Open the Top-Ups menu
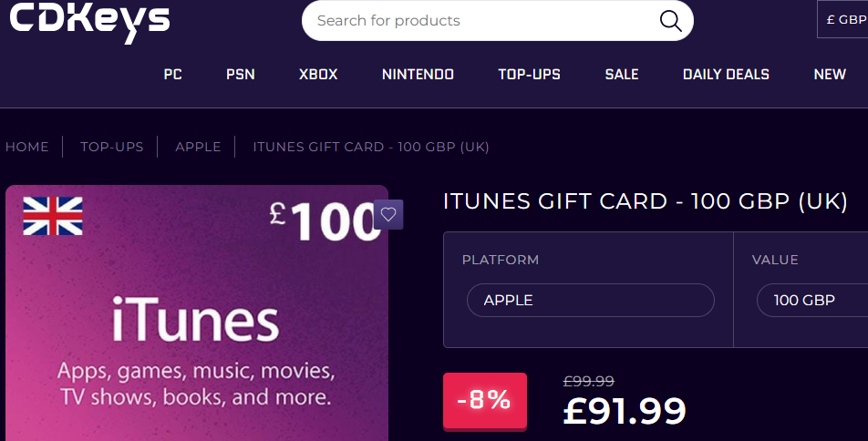Viewport: 868px width, 441px height. click(x=529, y=75)
